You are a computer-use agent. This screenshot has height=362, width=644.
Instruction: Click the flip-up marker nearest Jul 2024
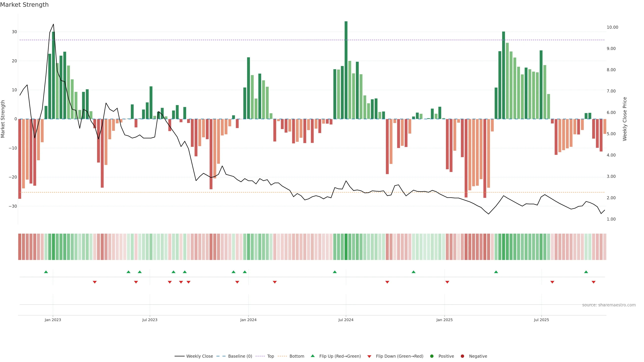tap(335, 272)
